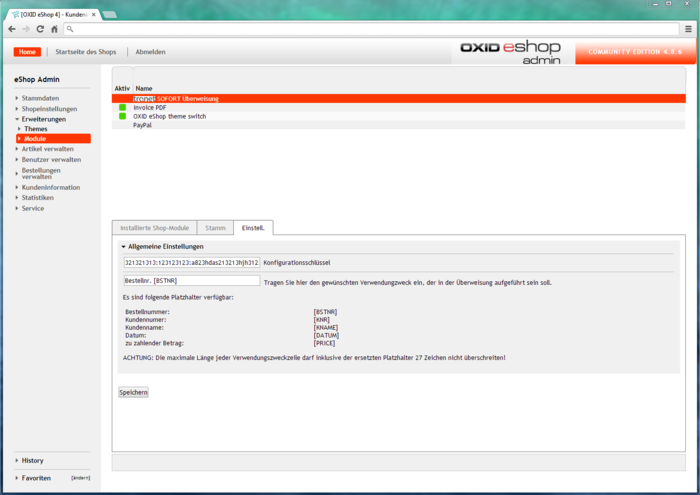Expand the Service menu
Viewport: 700px width, 495px height.
pos(33,208)
